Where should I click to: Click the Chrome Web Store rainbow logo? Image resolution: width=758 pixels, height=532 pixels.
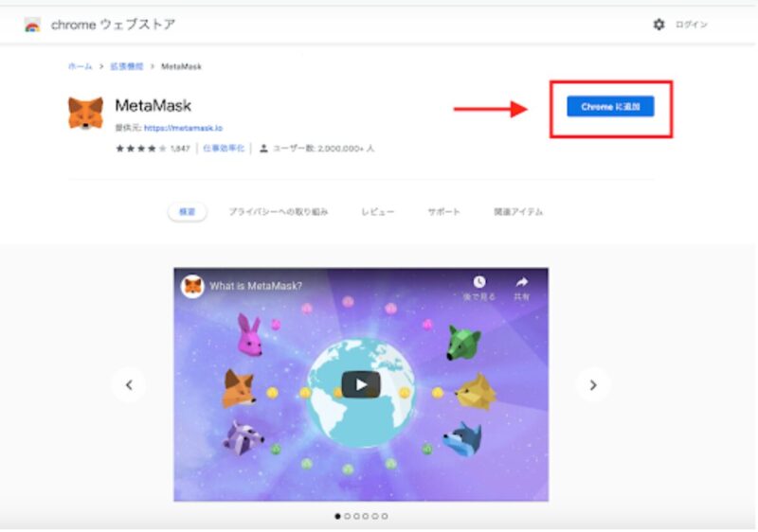[32, 25]
